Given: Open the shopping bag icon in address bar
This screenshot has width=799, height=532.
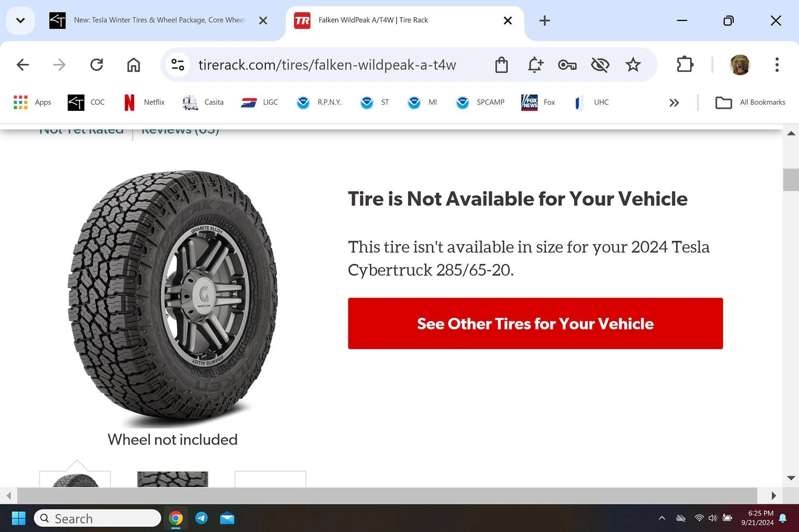Looking at the screenshot, I should pyautogui.click(x=501, y=65).
